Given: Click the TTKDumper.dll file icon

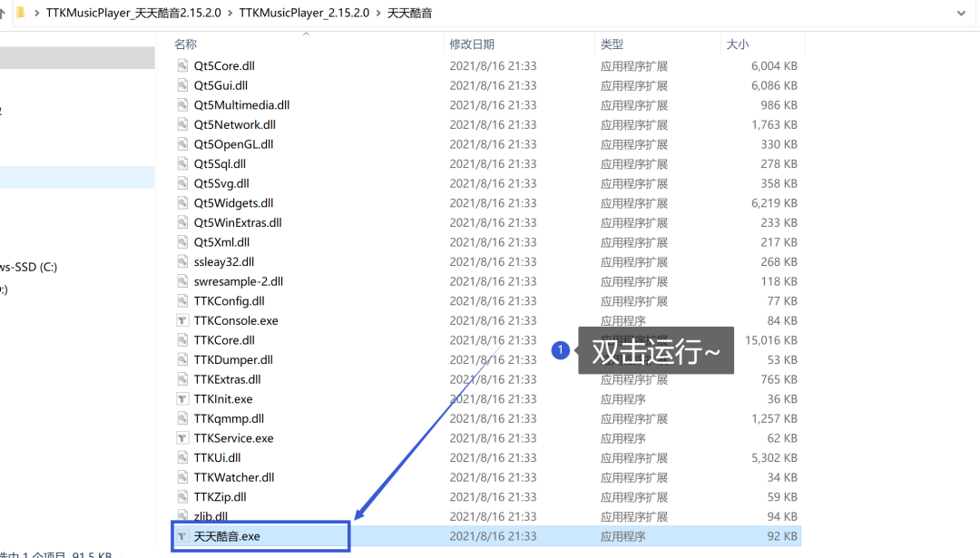Looking at the screenshot, I should point(181,359).
